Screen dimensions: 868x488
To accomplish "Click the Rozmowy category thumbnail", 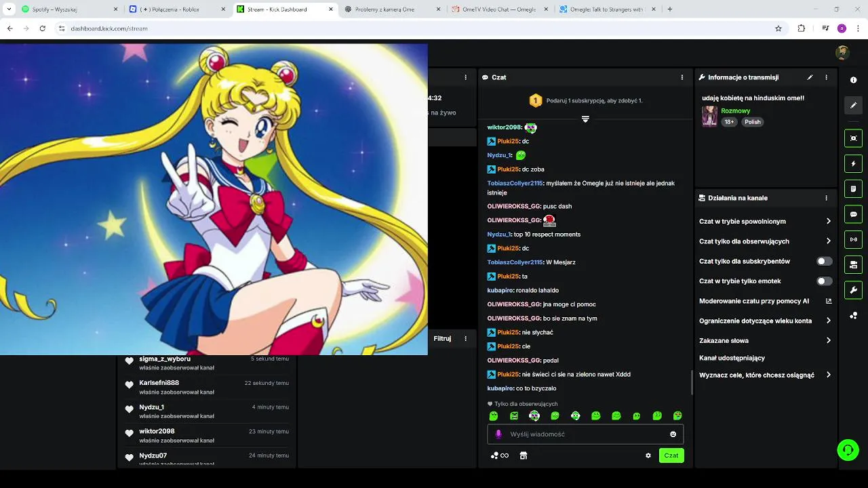I will click(x=709, y=116).
